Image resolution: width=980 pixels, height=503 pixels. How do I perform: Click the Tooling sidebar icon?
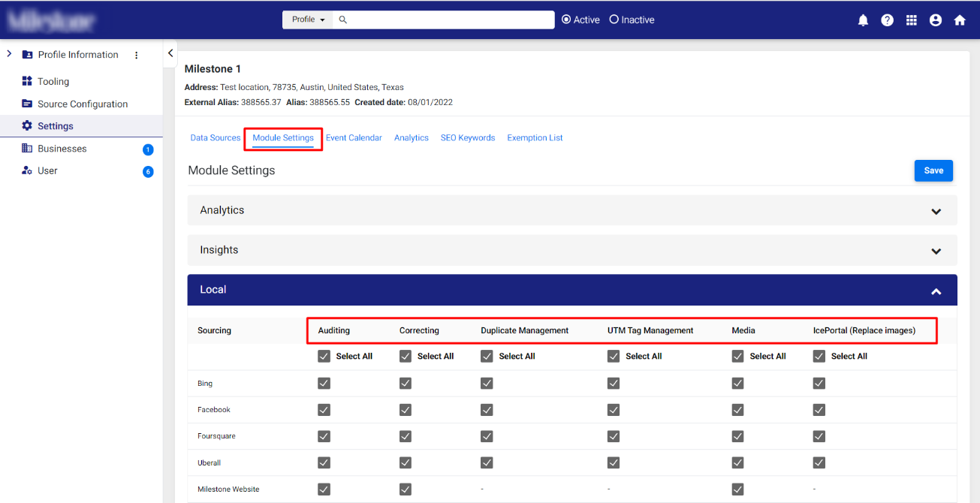pyautogui.click(x=27, y=81)
